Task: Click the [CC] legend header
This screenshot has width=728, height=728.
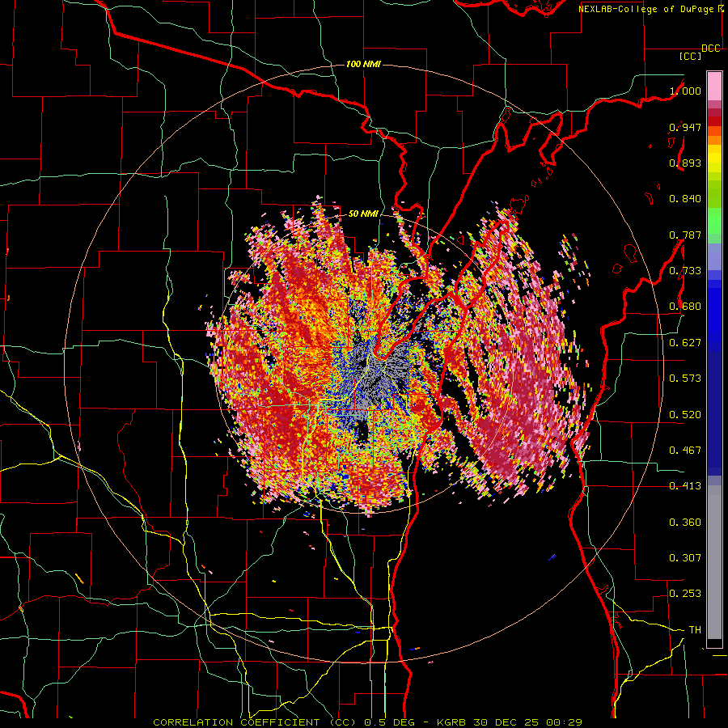Action: pyautogui.click(x=691, y=56)
